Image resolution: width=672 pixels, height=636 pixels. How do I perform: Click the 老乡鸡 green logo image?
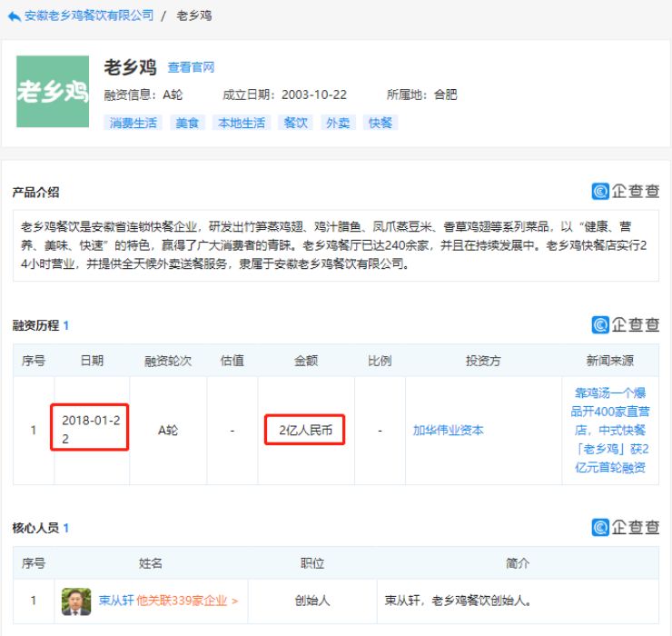pos(53,92)
